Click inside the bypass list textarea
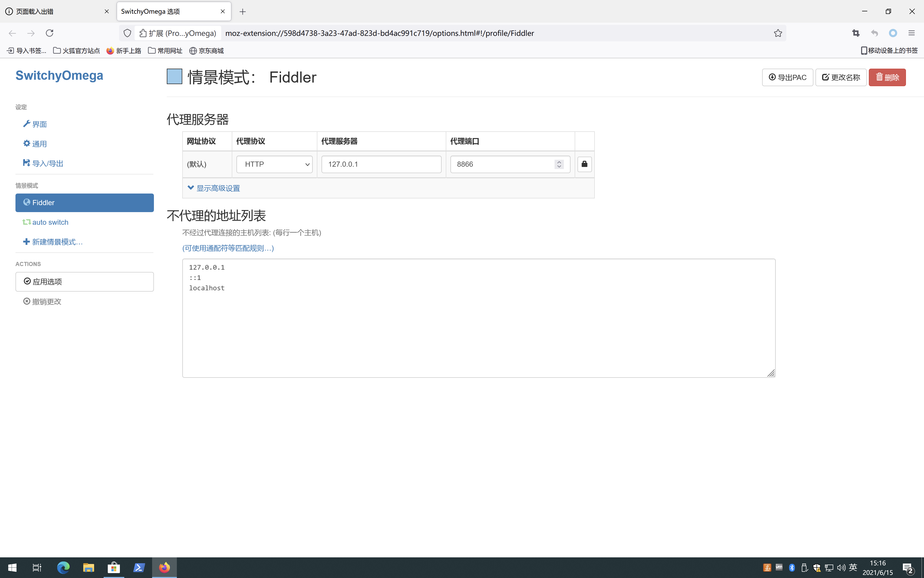This screenshot has width=924, height=578. coord(479,318)
